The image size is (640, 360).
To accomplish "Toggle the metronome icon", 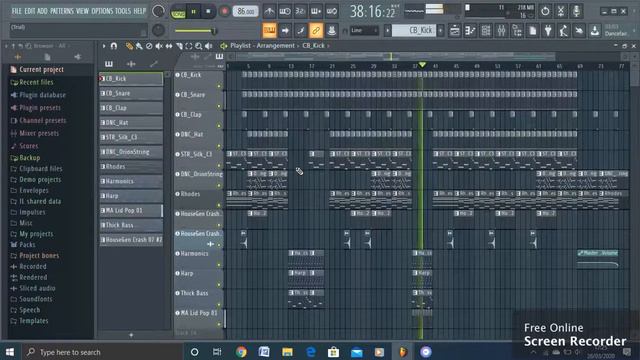I will [269, 11].
